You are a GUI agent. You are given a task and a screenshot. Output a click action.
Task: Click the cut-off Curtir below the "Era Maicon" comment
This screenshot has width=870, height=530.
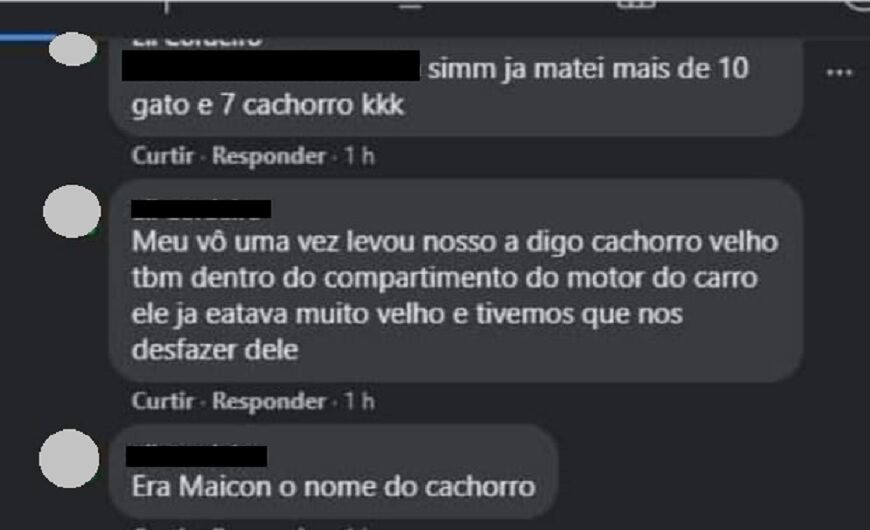[163, 527]
